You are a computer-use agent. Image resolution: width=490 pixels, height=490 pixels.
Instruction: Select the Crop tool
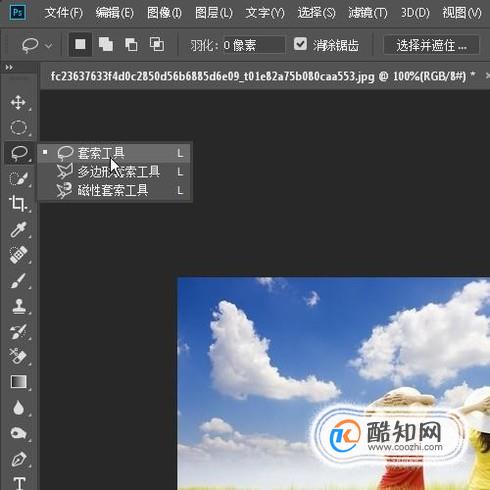click(x=18, y=204)
